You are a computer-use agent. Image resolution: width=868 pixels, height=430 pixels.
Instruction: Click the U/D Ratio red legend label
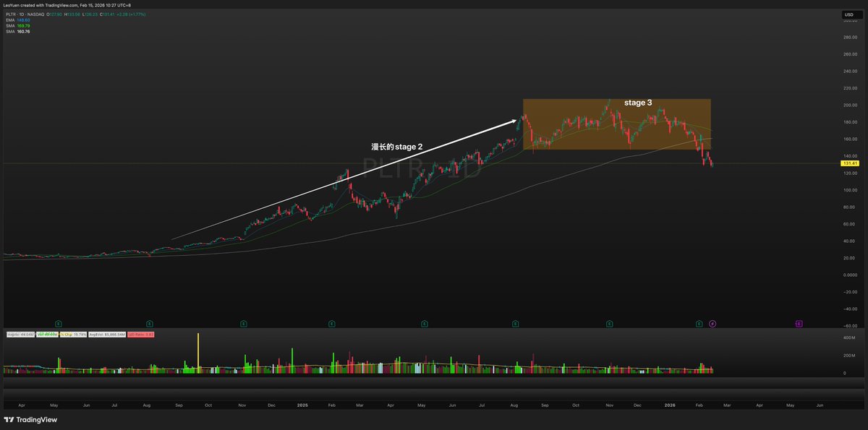pos(140,335)
